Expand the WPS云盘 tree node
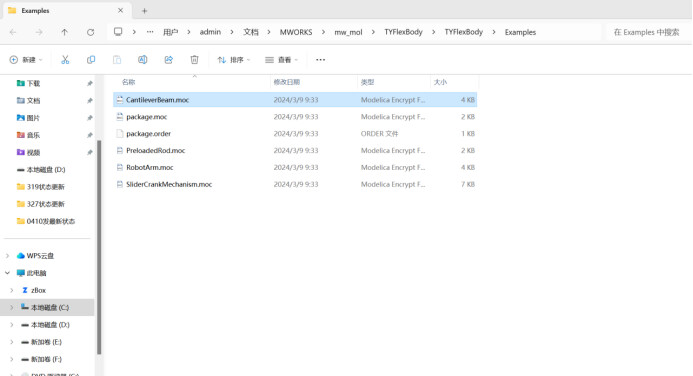 (8, 256)
